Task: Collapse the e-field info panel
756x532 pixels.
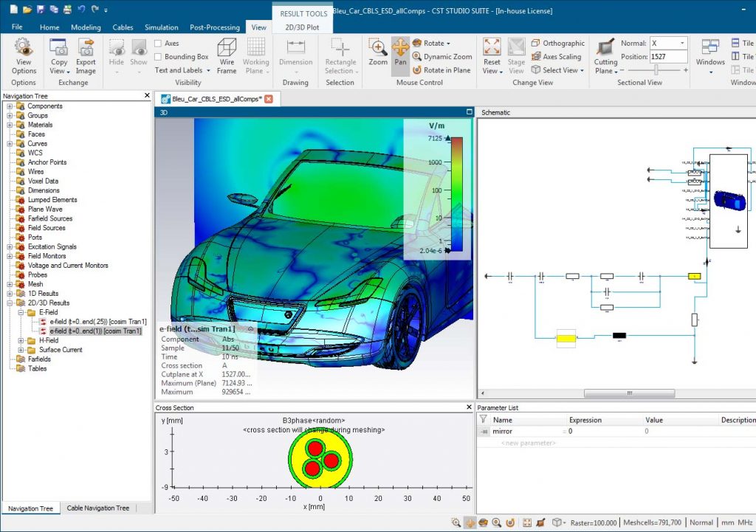Action: pyautogui.click(x=251, y=328)
